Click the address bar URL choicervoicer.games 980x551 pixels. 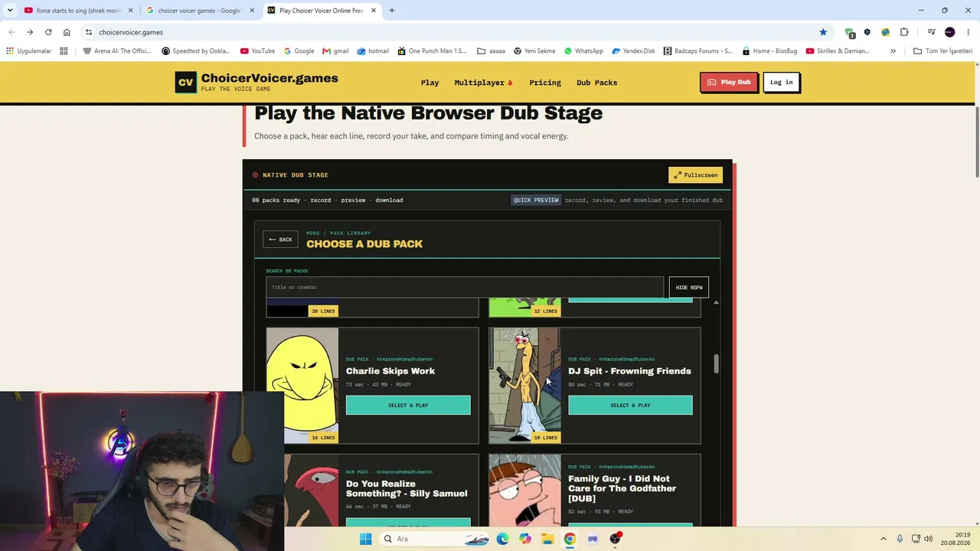(131, 32)
